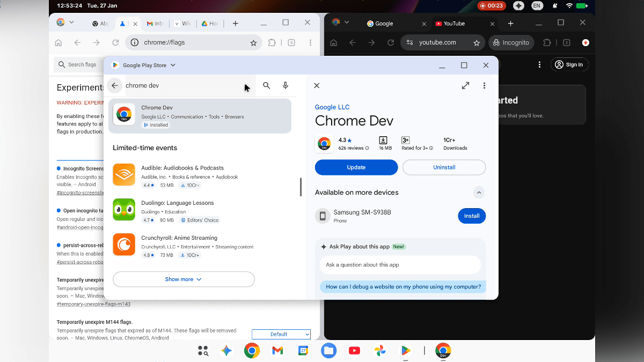
Task: Collapse the Available on more devices section
Action: (479, 192)
